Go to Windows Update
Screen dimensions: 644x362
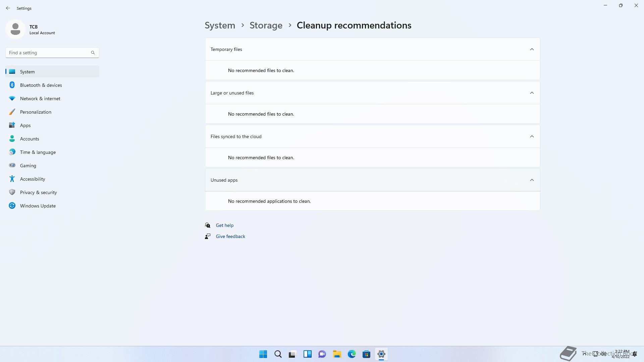pyautogui.click(x=52, y=205)
